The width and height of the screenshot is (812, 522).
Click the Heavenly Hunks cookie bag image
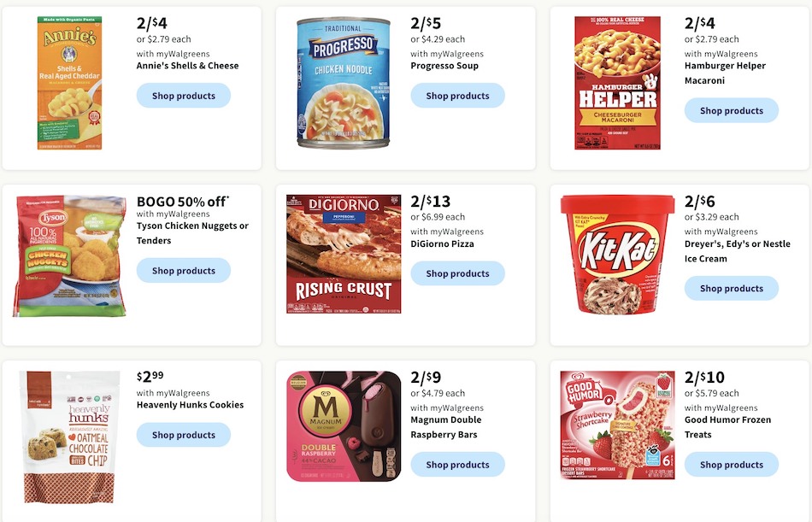tap(69, 437)
